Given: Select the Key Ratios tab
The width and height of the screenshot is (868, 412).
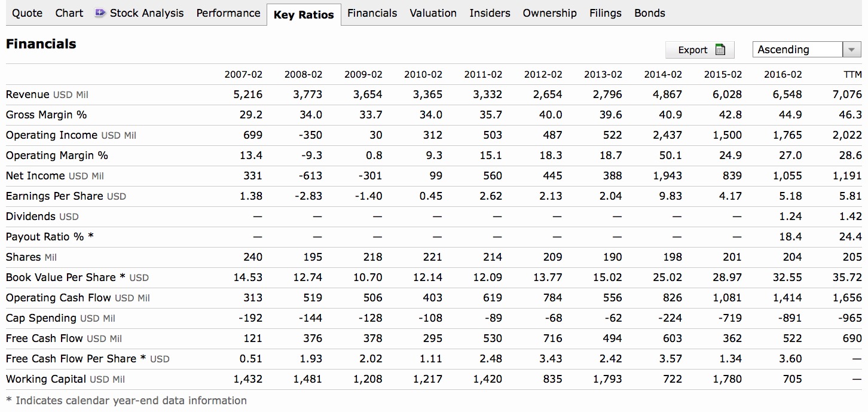Looking at the screenshot, I should (304, 15).
